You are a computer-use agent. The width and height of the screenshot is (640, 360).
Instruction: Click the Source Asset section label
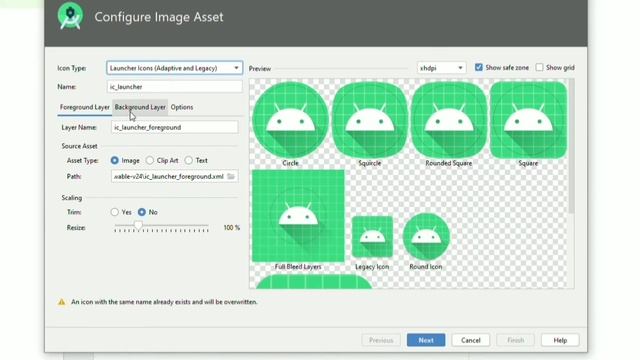79,146
